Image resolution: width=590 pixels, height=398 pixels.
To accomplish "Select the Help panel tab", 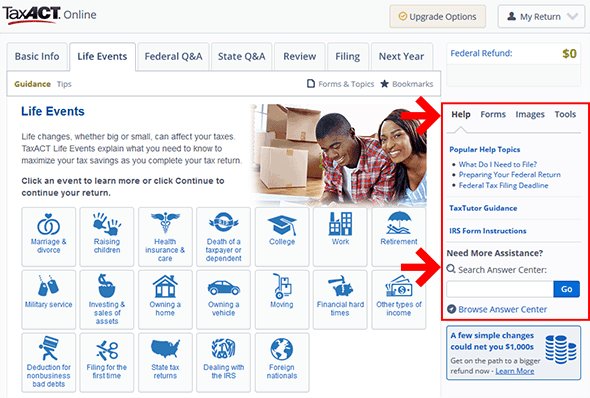I will (x=461, y=114).
